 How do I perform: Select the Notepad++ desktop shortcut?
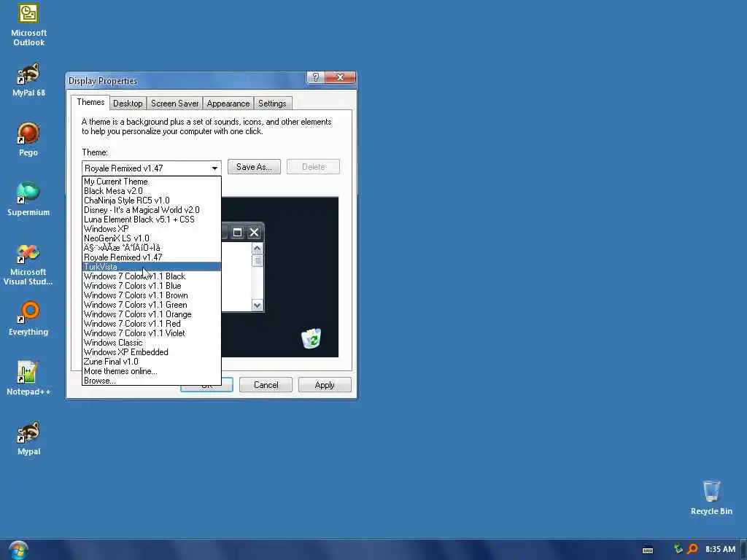point(28,378)
